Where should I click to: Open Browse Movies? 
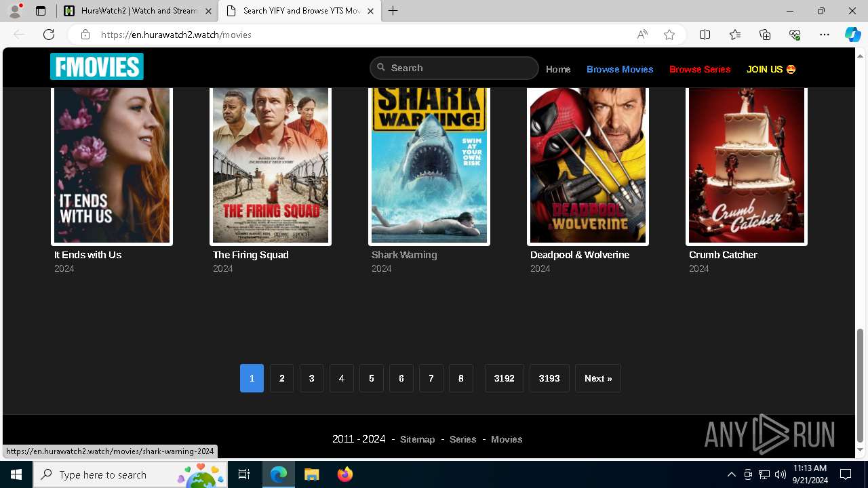[x=620, y=69]
